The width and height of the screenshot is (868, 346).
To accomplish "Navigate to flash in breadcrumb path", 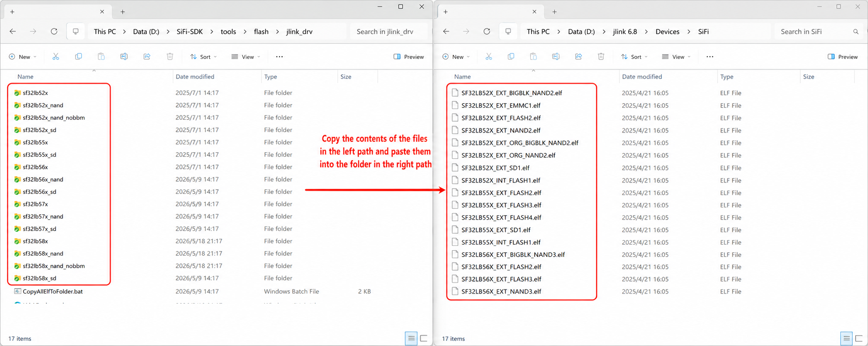I will tap(261, 31).
